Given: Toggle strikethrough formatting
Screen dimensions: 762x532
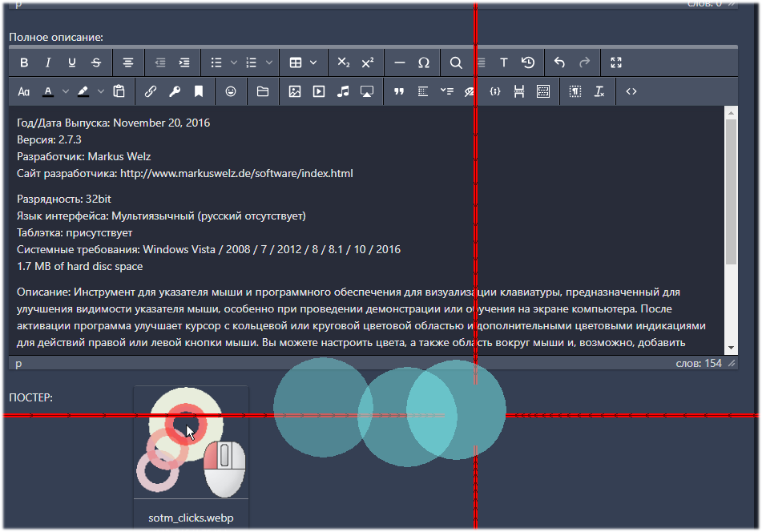Looking at the screenshot, I should click(x=96, y=62).
